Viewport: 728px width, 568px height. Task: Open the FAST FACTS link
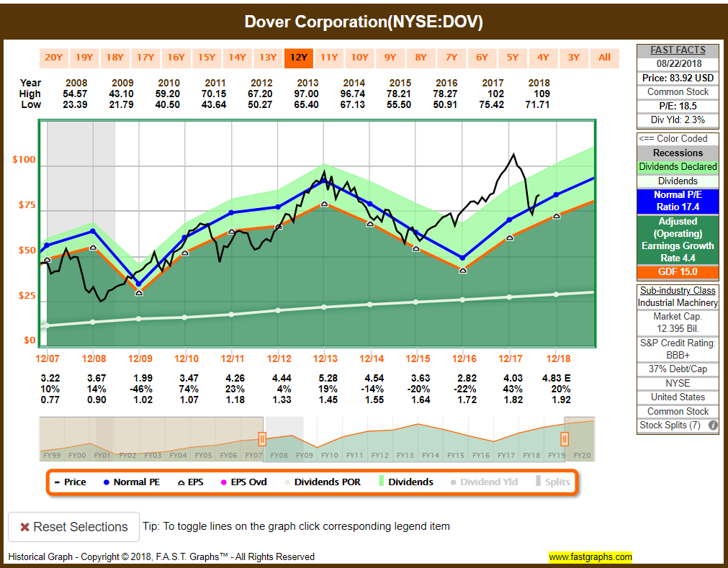click(x=678, y=50)
